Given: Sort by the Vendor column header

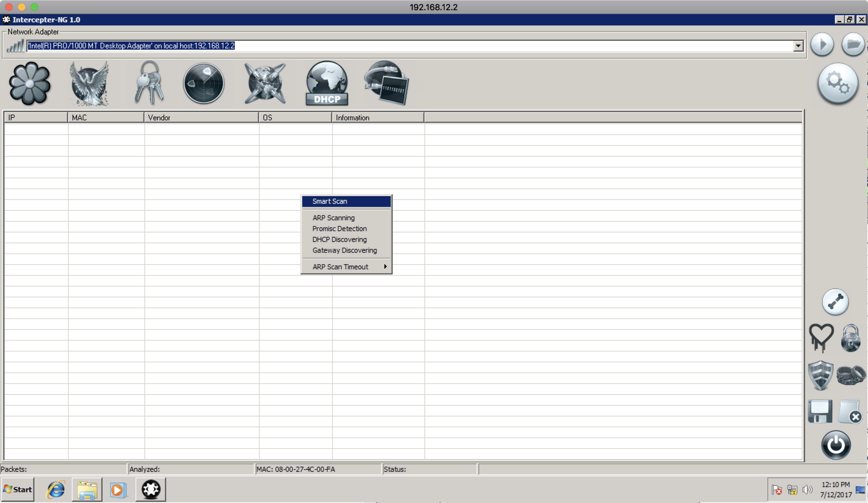Looking at the screenshot, I should point(201,118).
